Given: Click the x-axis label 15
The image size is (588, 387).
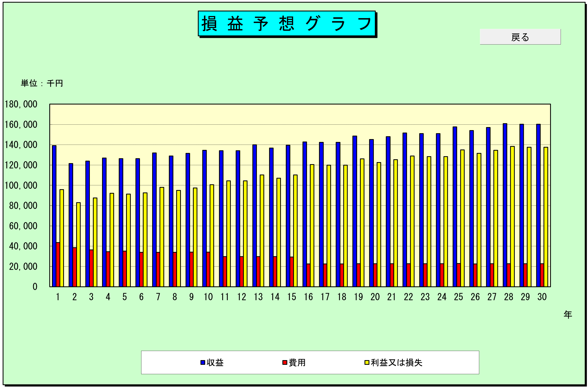Looking at the screenshot, I should click(x=292, y=297).
